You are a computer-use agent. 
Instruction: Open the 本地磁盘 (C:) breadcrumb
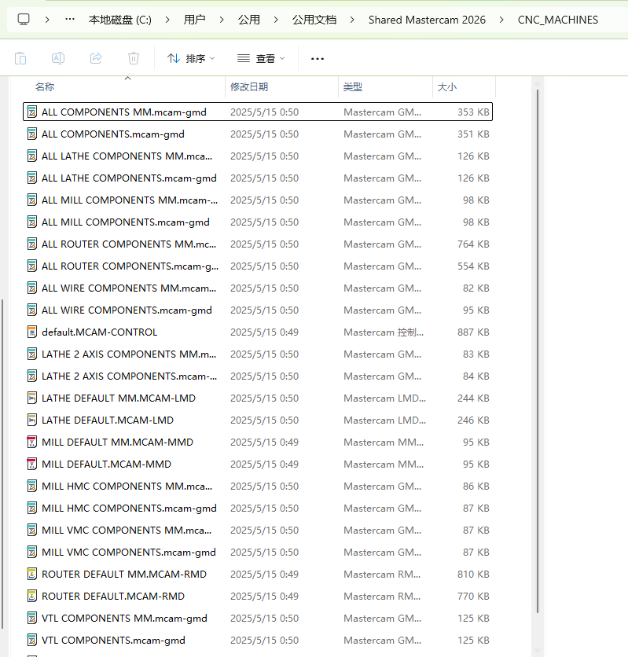[120, 20]
